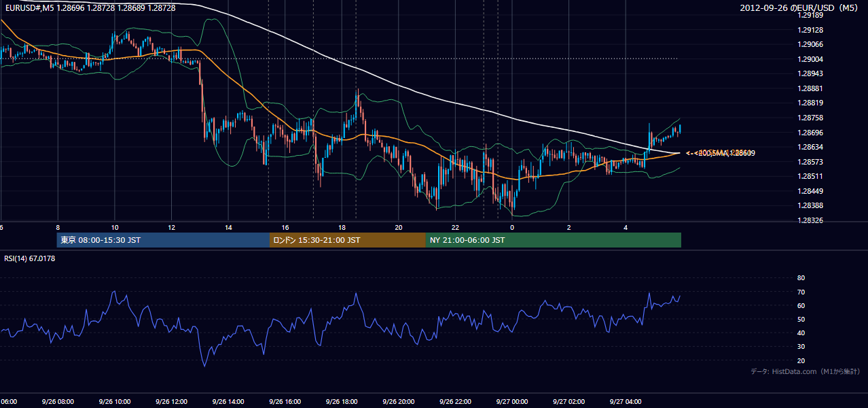
Task: Click the RSI(14) 67.0178 indicator label
Action: [30, 258]
